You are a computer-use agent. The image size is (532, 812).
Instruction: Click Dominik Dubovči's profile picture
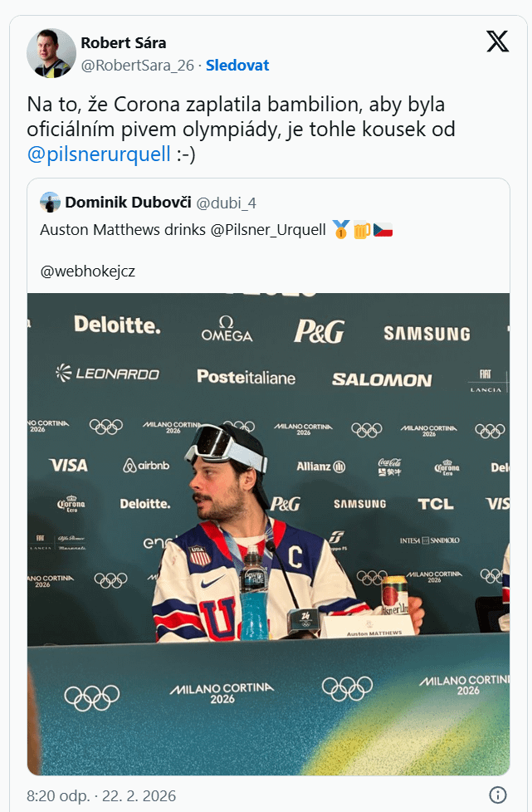tap(51, 202)
